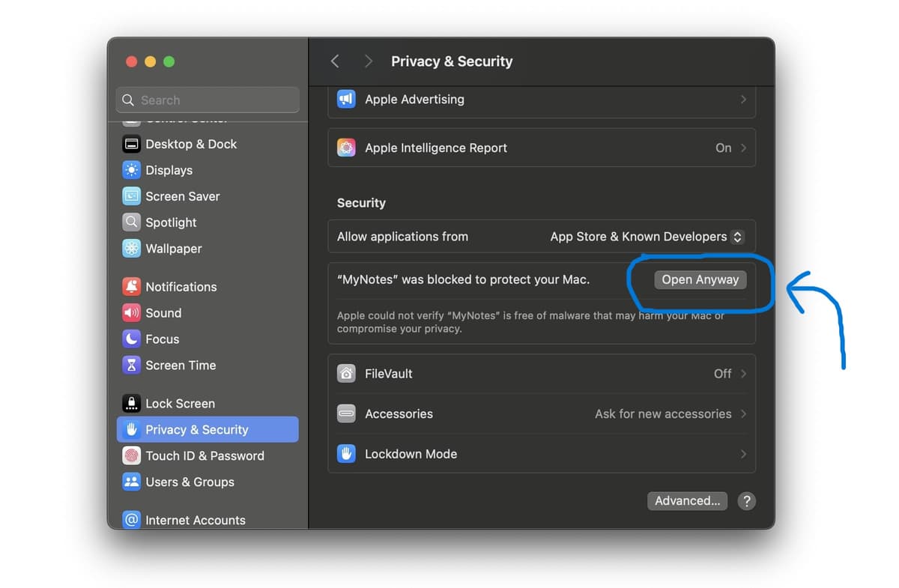The height and width of the screenshot is (588, 899).
Task: Select Desktop & Dock in sidebar
Action: tap(208, 144)
